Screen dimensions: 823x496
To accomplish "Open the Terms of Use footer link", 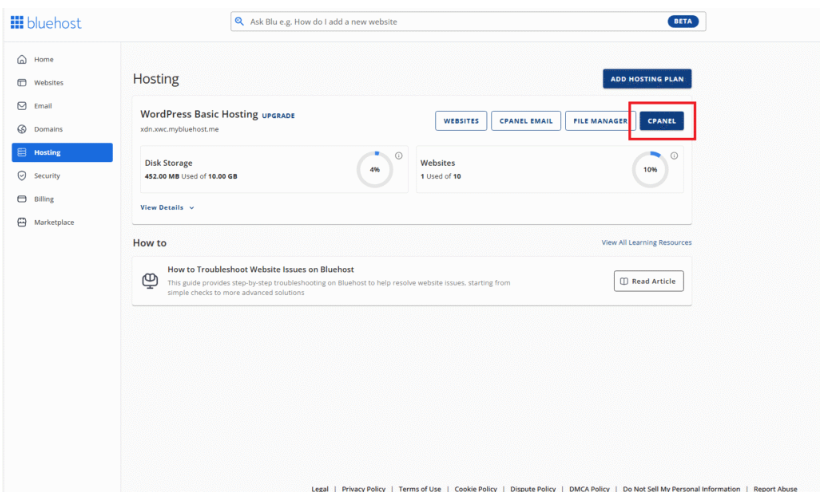I will 419,489.
